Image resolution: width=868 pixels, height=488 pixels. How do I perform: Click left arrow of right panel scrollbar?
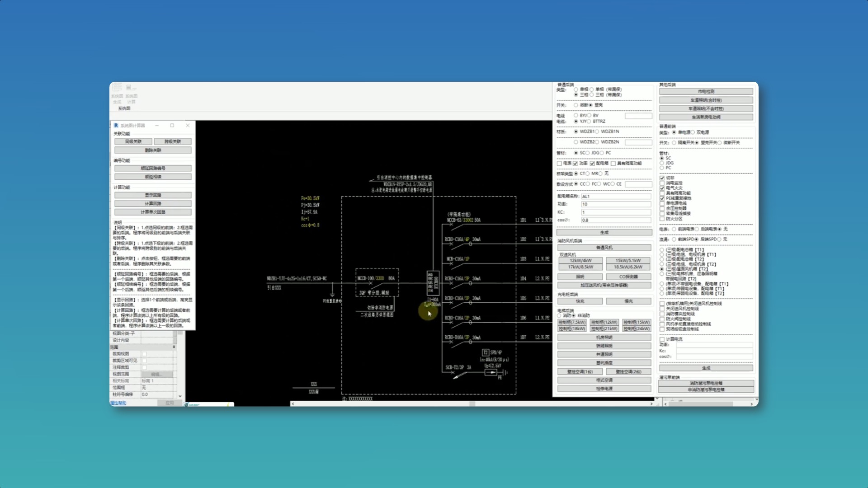point(665,404)
